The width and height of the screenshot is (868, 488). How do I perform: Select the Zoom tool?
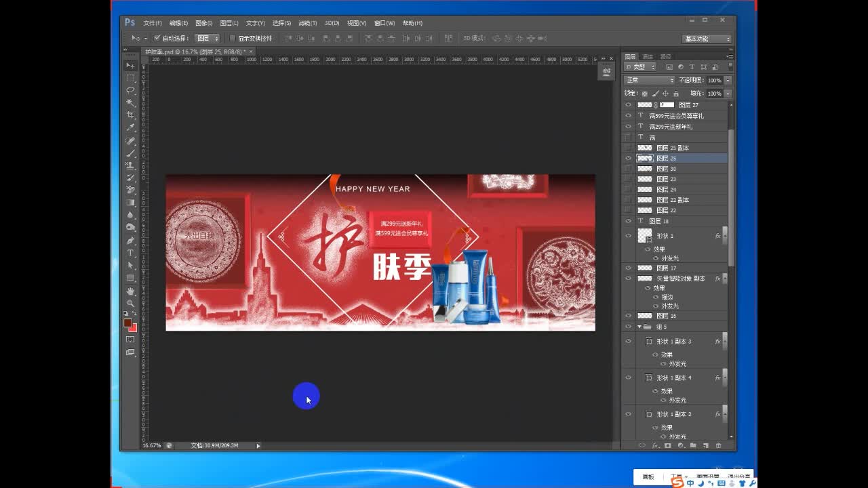tap(130, 304)
